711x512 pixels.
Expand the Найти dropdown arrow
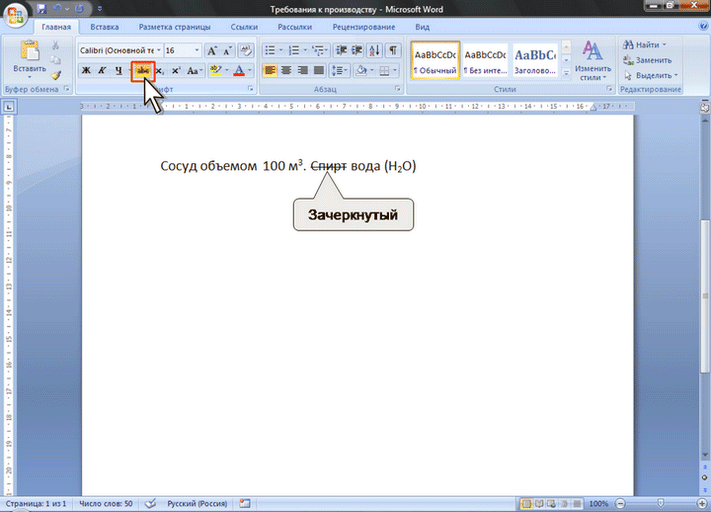(664, 44)
